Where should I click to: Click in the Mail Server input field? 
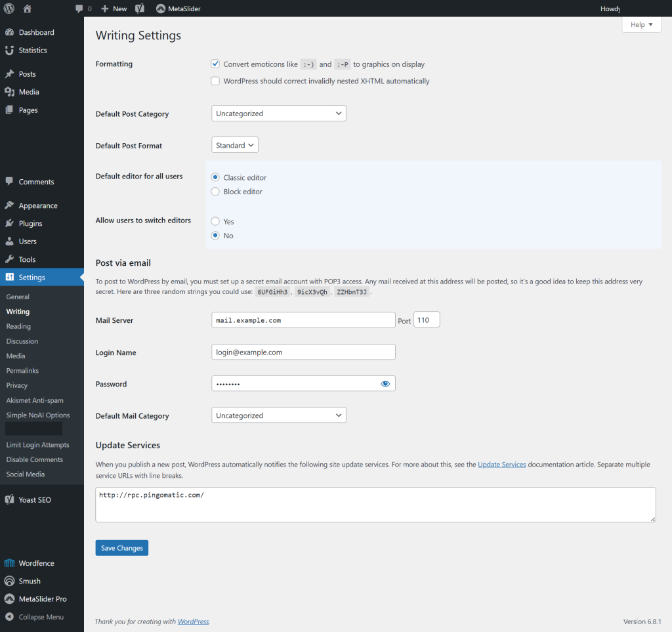click(303, 320)
